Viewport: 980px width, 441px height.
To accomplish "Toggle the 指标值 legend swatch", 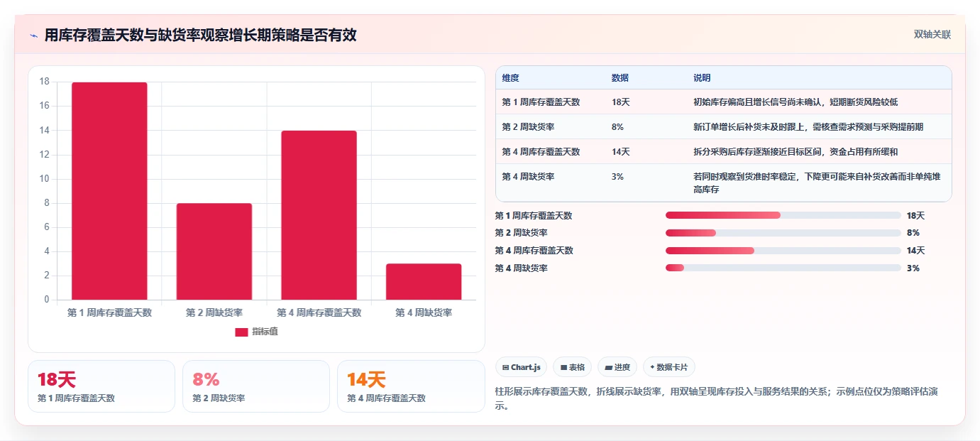I will 241,332.
